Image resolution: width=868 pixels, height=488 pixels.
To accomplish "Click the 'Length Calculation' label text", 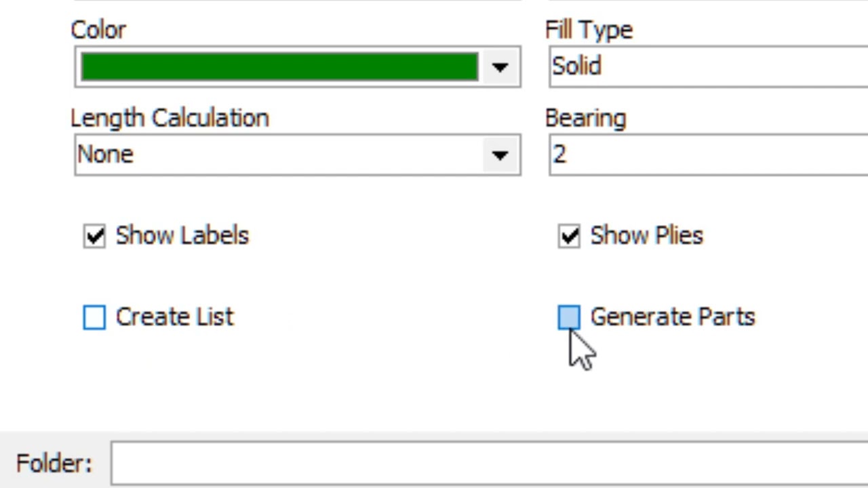I will point(170,119).
